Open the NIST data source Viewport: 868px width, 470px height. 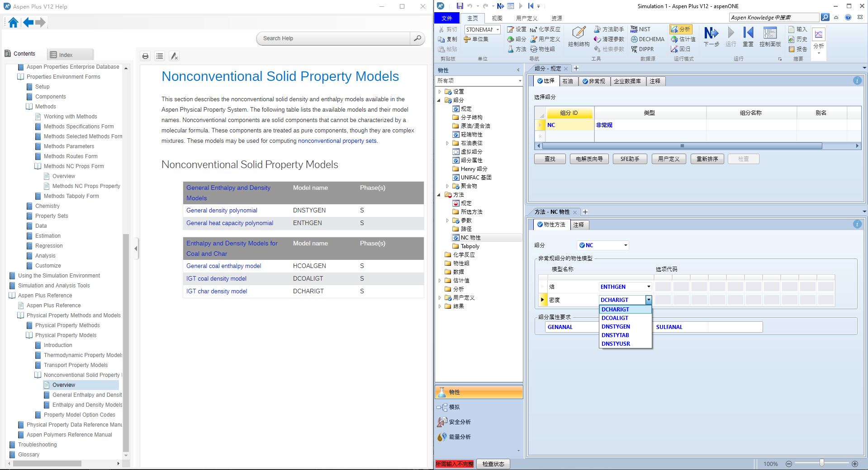click(x=640, y=29)
